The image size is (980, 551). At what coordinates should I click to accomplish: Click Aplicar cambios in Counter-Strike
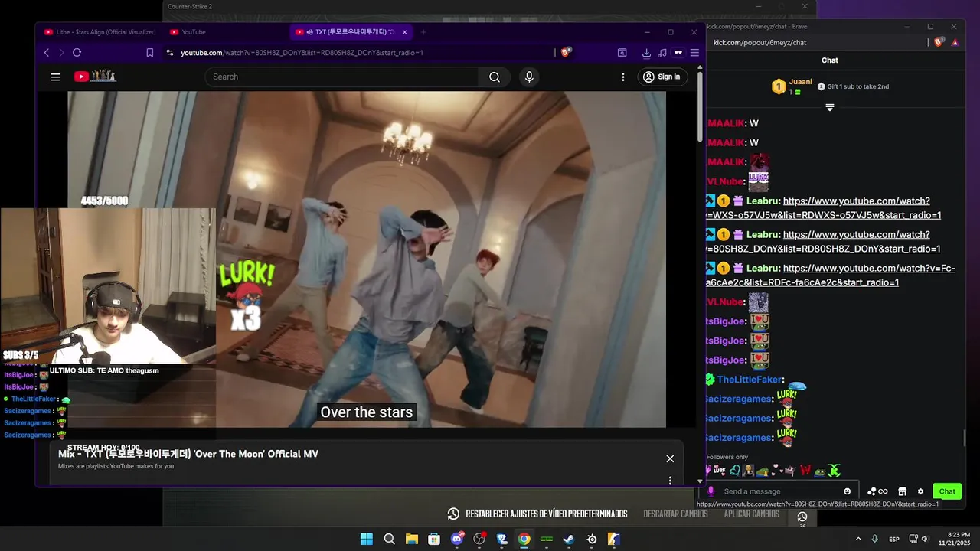[x=752, y=514]
